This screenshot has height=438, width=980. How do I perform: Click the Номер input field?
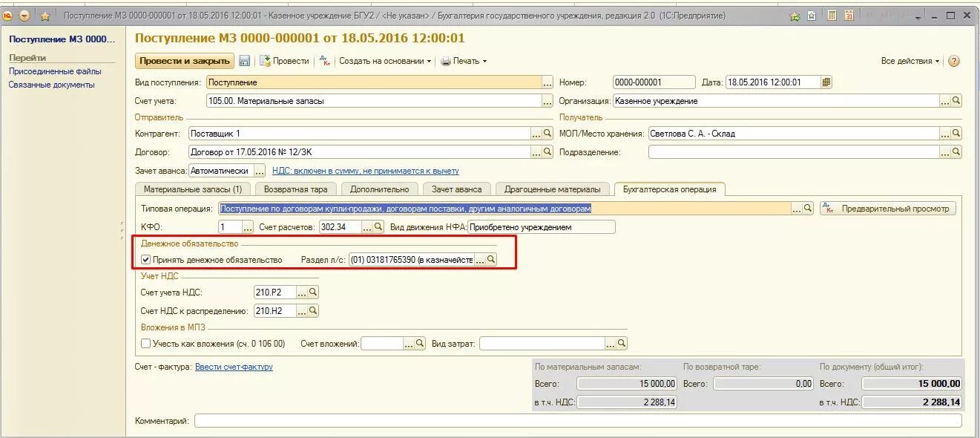point(654,82)
